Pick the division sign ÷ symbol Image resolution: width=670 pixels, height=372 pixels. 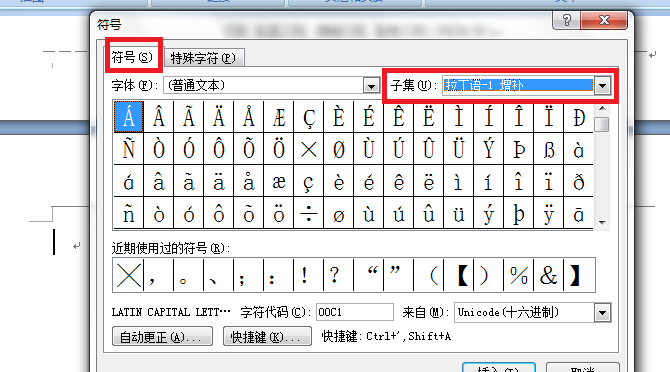(x=309, y=213)
